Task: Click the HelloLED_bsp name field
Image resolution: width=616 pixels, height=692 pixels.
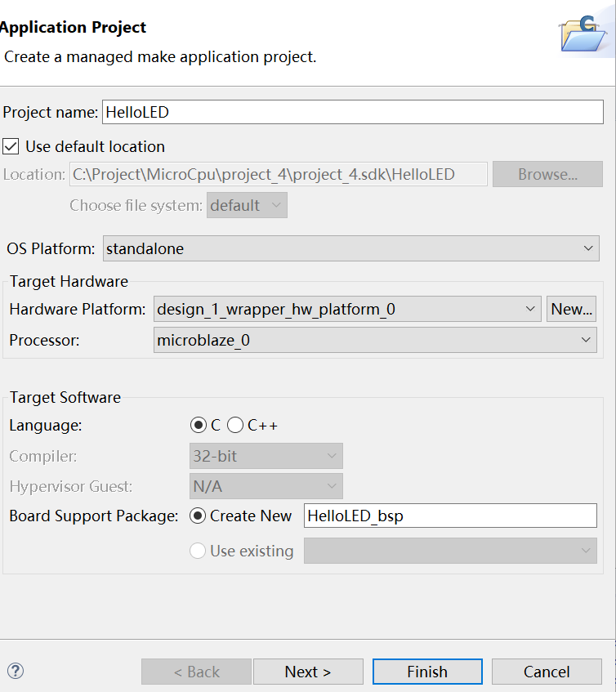Action: (x=450, y=516)
